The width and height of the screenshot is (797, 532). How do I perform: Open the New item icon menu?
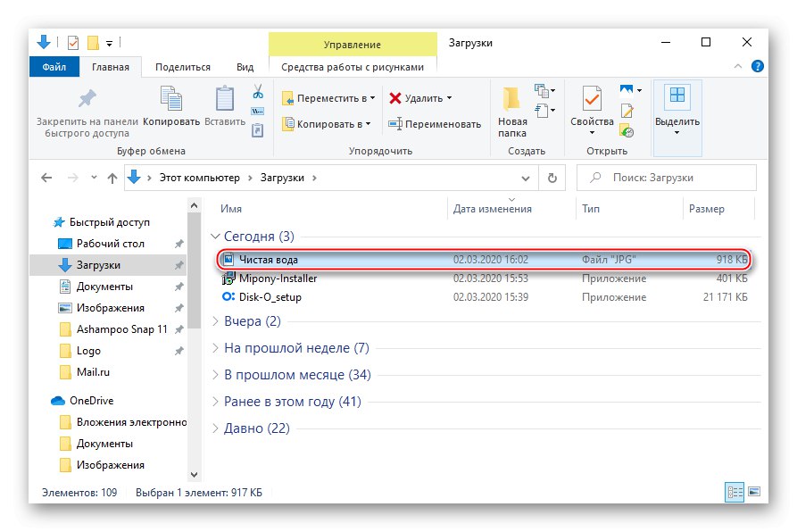[544, 91]
